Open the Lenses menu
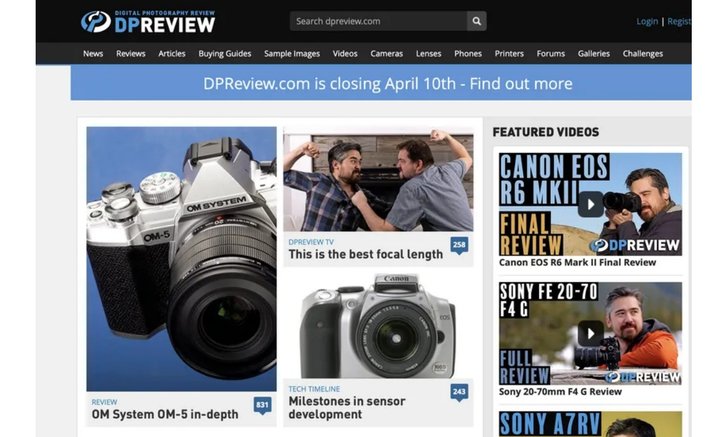The height and width of the screenshot is (437, 728). click(x=429, y=53)
